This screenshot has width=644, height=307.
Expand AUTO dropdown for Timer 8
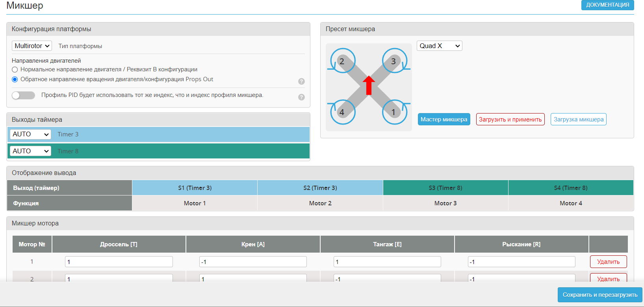click(x=31, y=151)
